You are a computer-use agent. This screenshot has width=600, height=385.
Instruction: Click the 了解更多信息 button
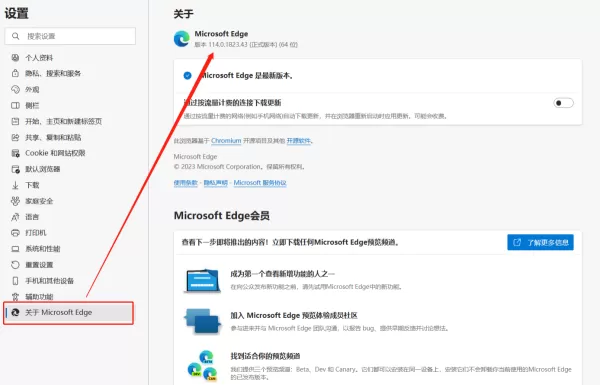click(540, 242)
